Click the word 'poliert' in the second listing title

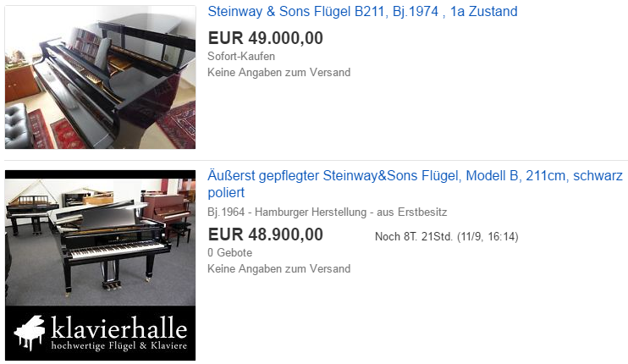(226, 193)
